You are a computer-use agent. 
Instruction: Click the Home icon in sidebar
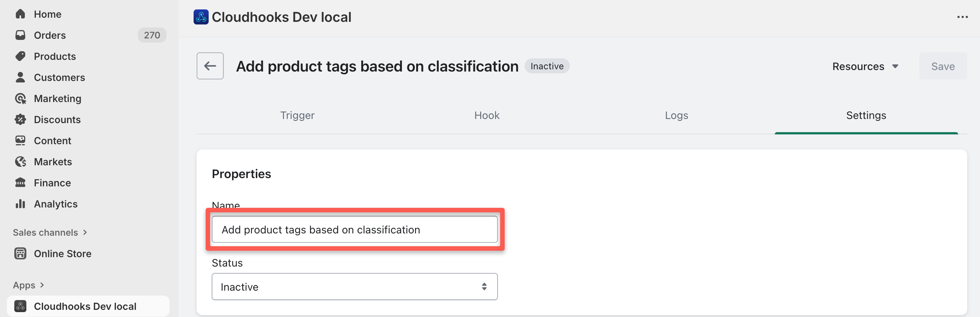pos(20,14)
